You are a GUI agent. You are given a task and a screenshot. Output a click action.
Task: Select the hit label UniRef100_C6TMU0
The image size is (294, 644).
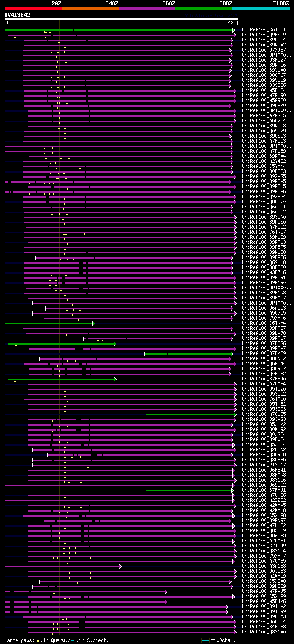pos(263,399)
